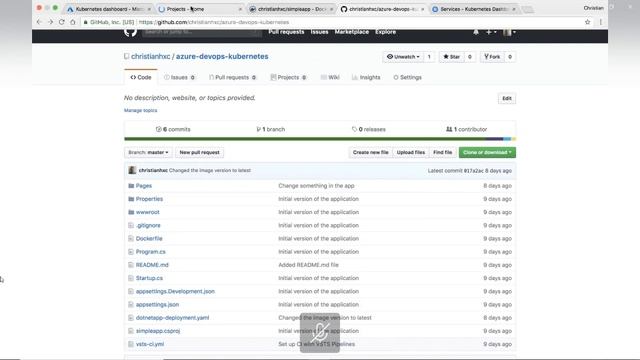Screen dimensions: 640x360
Task: Open the Insights tab
Action: pyautogui.click(x=366, y=77)
